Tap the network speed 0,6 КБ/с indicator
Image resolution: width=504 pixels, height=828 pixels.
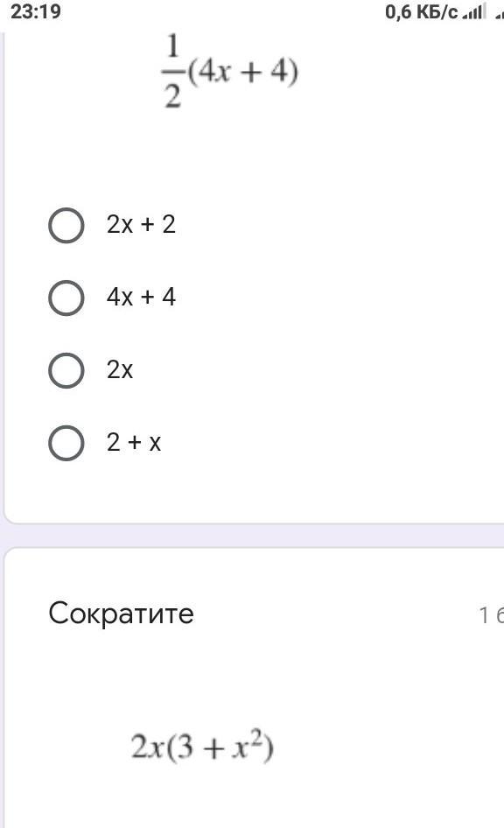pyautogui.click(x=421, y=11)
